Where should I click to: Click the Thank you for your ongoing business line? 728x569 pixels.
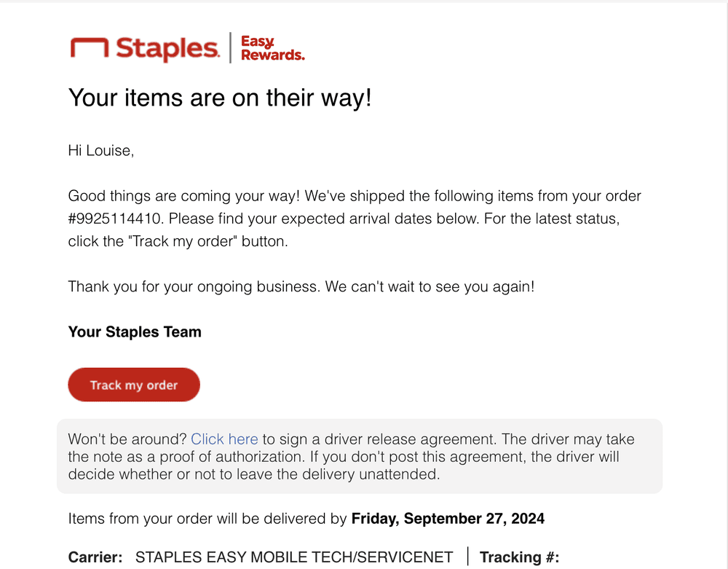pyautogui.click(x=301, y=286)
